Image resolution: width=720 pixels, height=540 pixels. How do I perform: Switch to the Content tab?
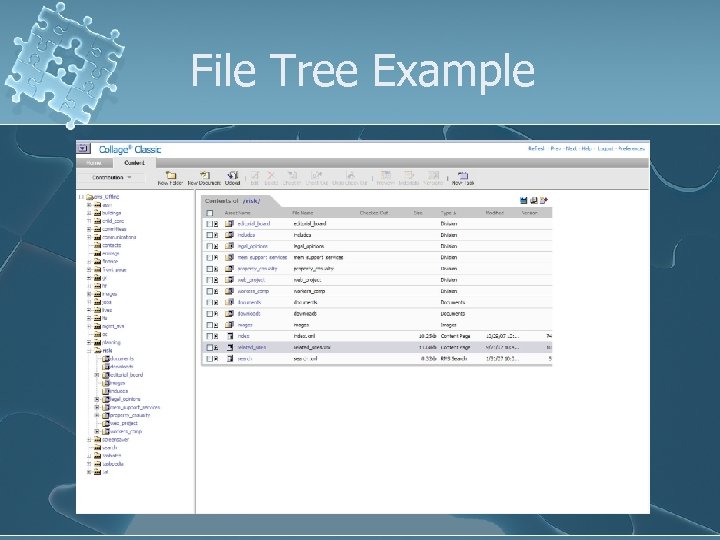pyautogui.click(x=135, y=163)
